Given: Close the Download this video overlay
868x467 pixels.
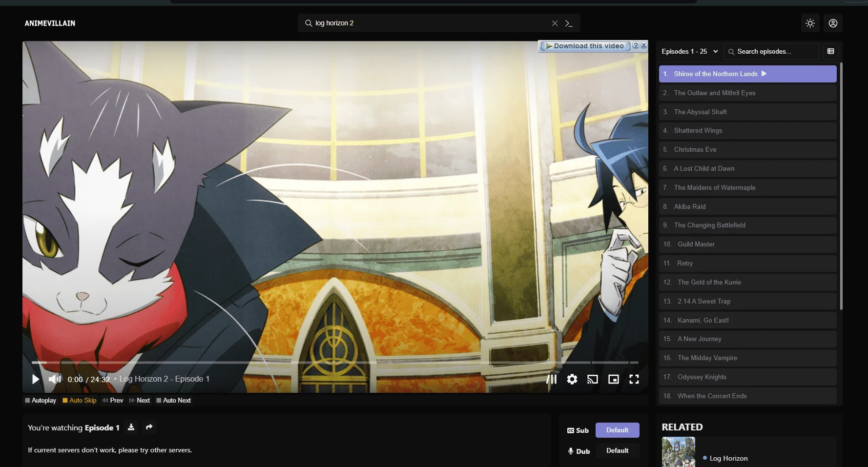Looking at the screenshot, I should pyautogui.click(x=644, y=45).
